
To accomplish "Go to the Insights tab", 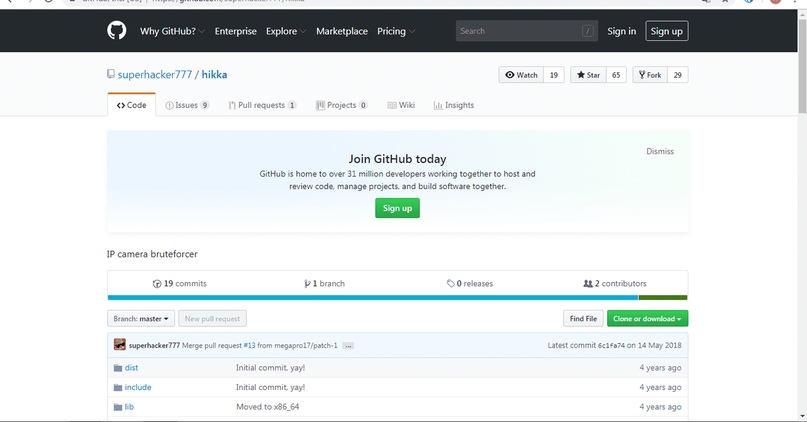I will [453, 105].
